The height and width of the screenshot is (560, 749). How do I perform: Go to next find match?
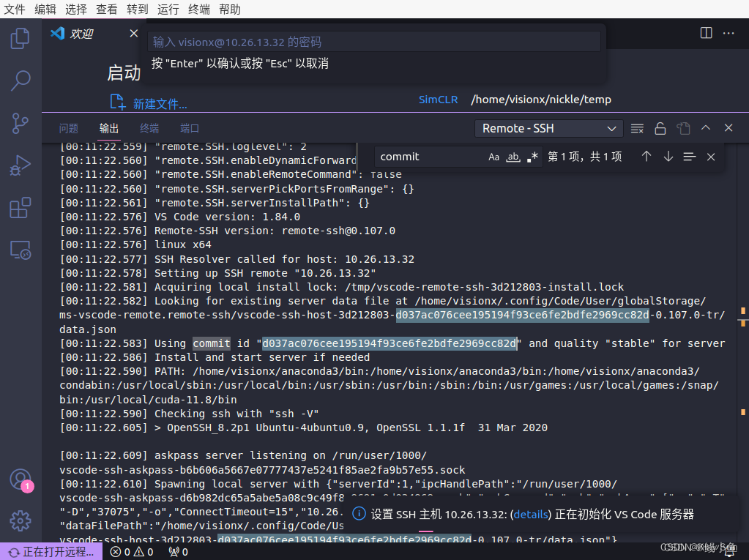tap(668, 157)
